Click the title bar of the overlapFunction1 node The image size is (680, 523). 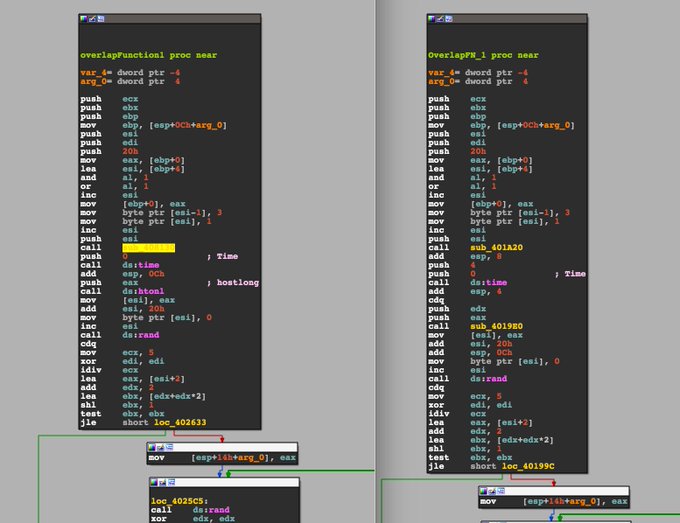(170, 19)
